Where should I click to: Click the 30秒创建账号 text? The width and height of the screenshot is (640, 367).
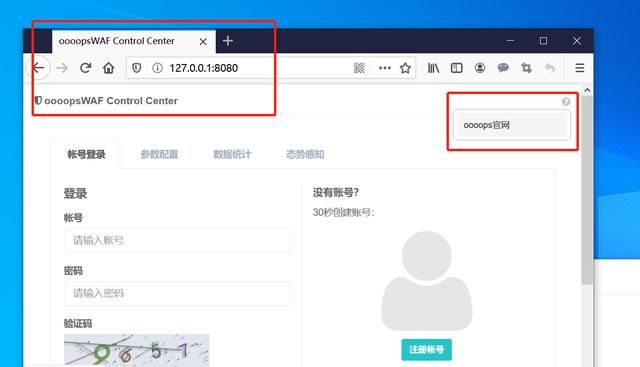coord(343,212)
